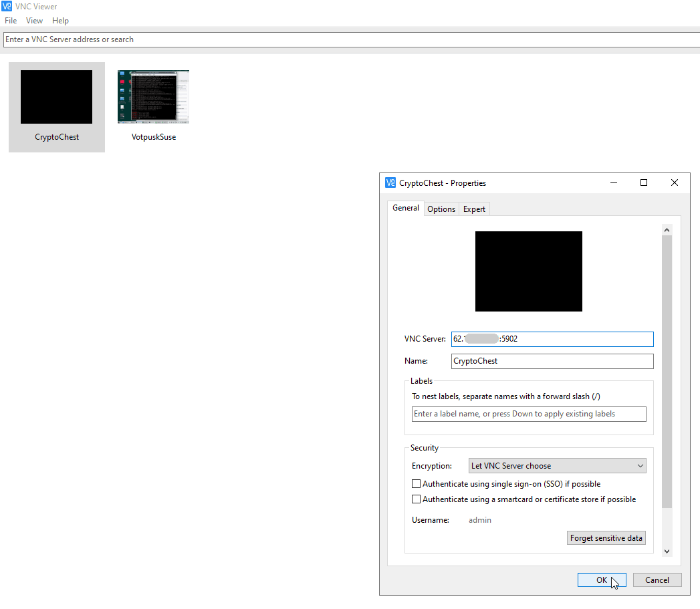
Task: Close the CryptoChest Properties dialog
Action: [x=675, y=182]
